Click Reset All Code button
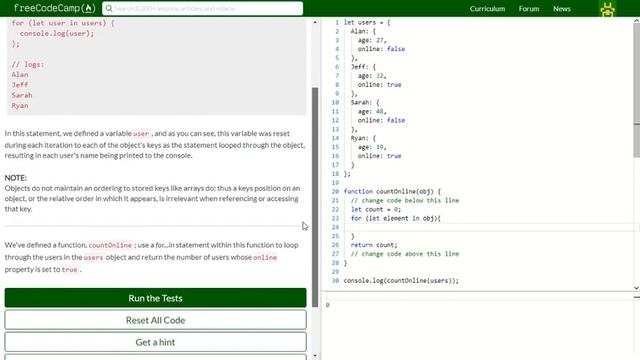Image resolution: width=640 pixels, height=360 pixels. (x=156, y=320)
